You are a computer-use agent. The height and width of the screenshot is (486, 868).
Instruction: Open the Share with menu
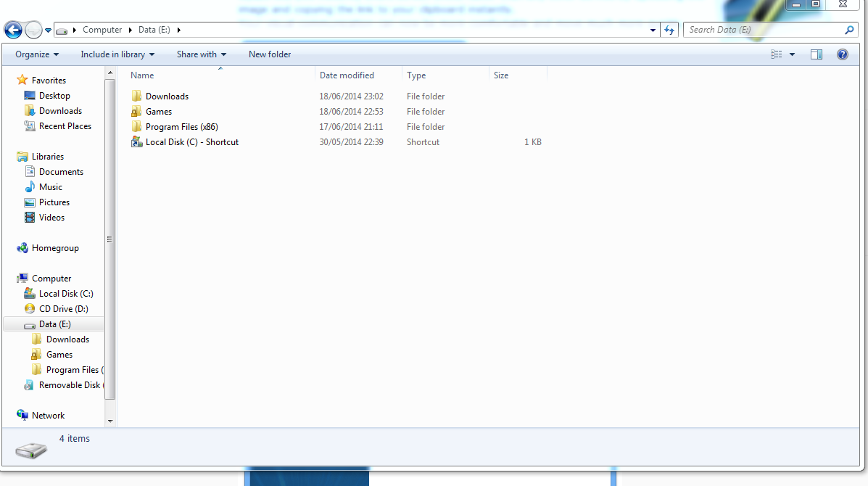[202, 54]
